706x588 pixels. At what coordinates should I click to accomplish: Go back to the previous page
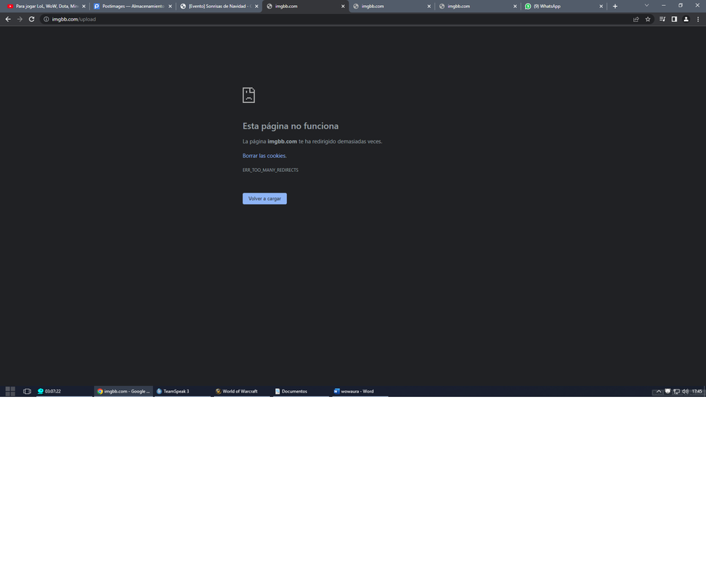[7, 19]
